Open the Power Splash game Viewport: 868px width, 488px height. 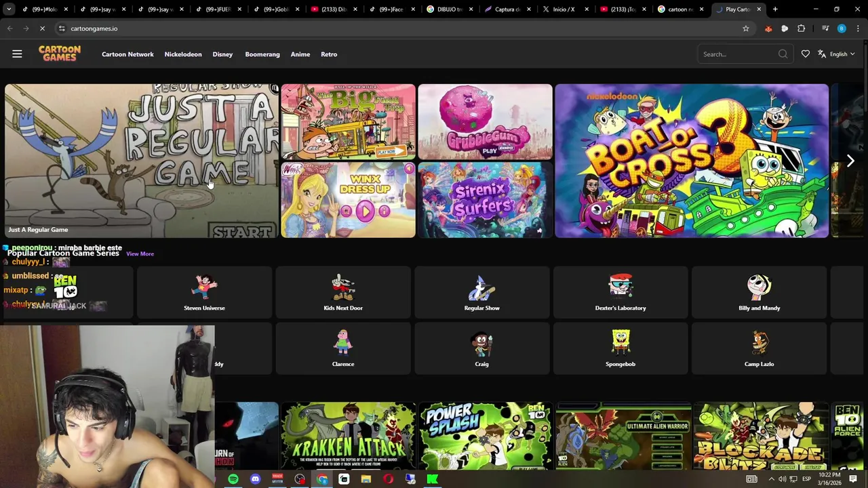pyautogui.click(x=485, y=435)
